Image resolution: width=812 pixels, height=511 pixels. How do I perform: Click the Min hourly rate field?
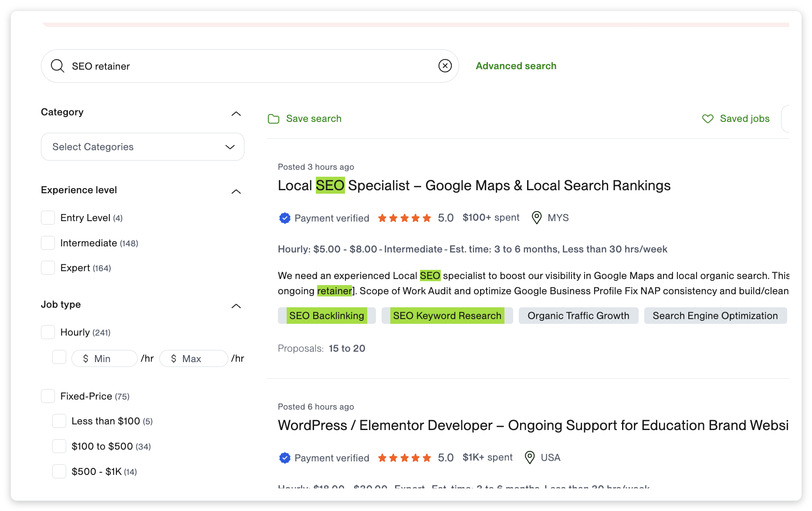pyautogui.click(x=105, y=358)
